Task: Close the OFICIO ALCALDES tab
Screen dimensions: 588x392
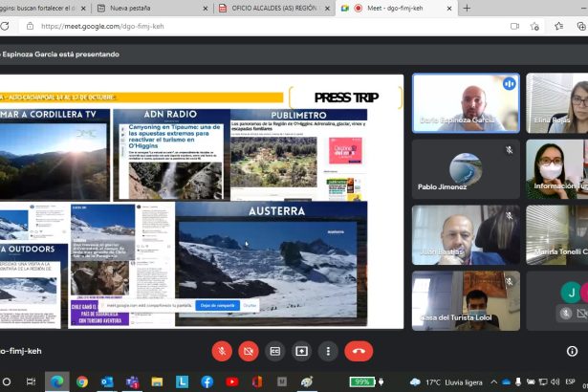Action: (327, 8)
